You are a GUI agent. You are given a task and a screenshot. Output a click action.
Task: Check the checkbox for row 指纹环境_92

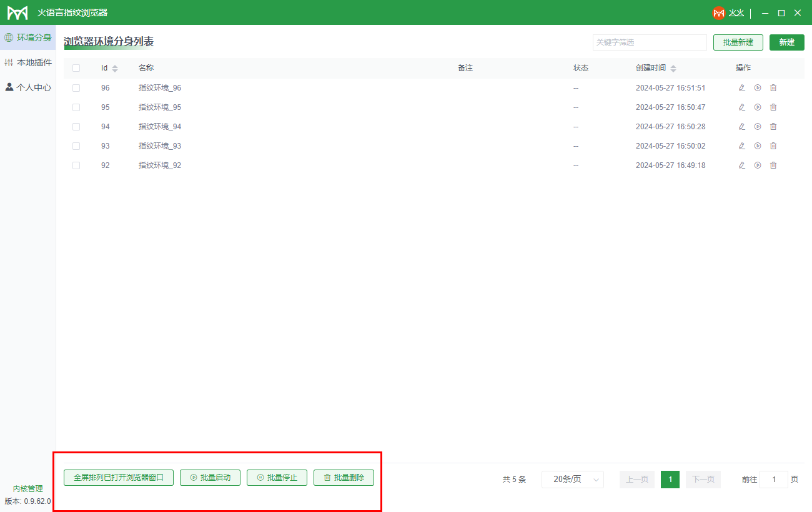[76, 165]
